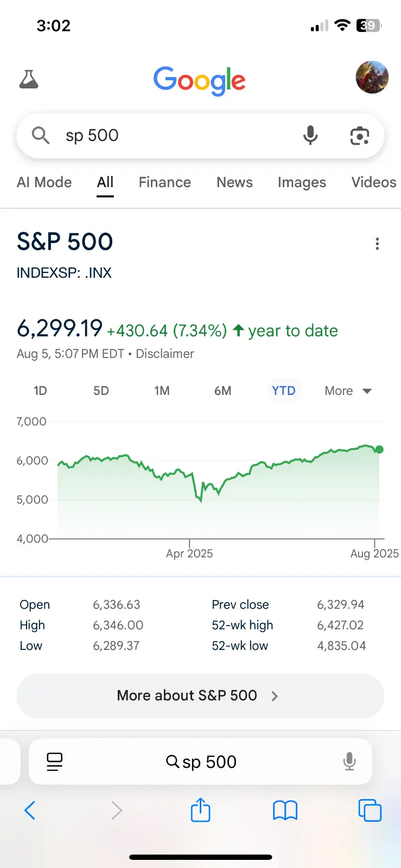Tap the Safari share icon
401x868 pixels.
[x=200, y=810]
